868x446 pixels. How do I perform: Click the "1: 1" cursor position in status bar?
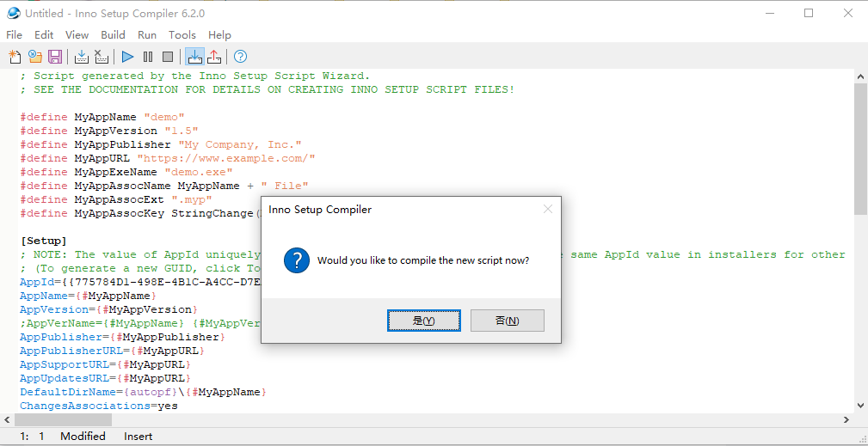pyautogui.click(x=32, y=436)
